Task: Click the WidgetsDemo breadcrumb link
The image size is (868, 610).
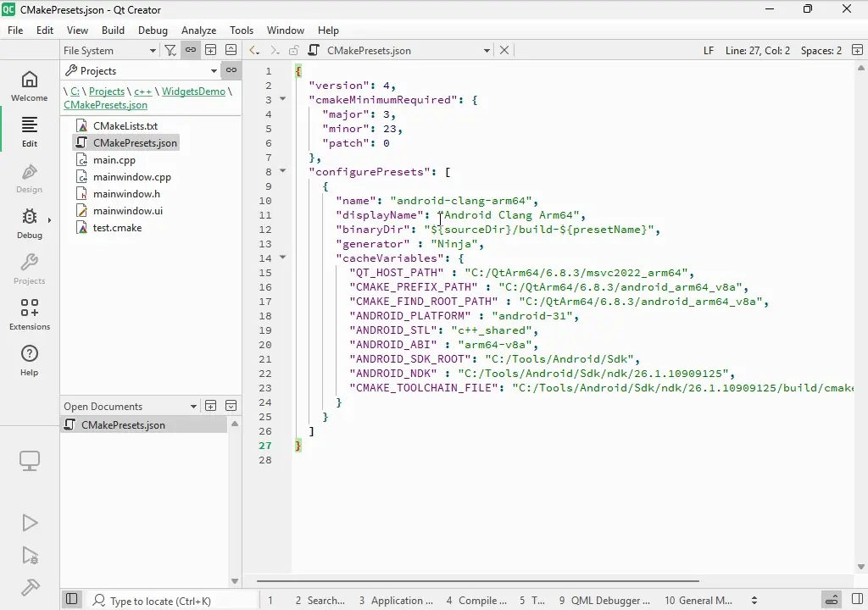Action: tap(193, 91)
